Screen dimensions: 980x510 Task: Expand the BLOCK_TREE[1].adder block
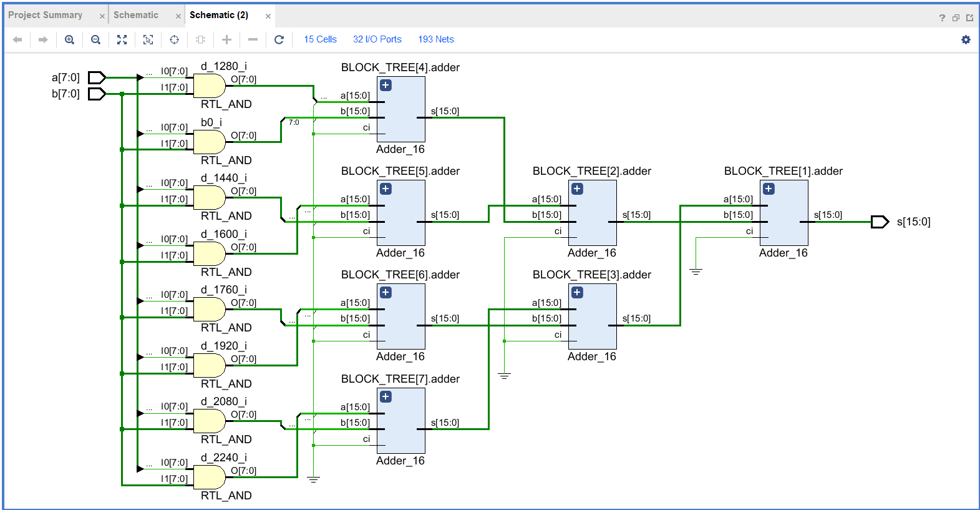click(769, 189)
